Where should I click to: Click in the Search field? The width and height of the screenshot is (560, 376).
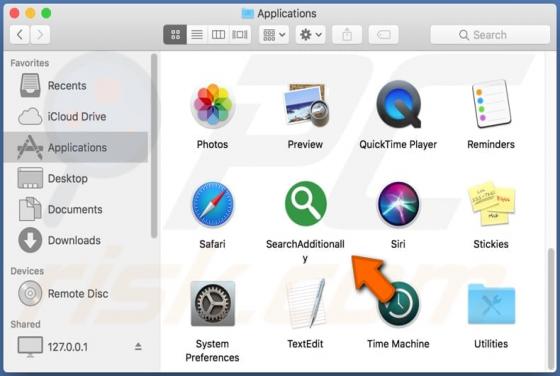point(490,35)
